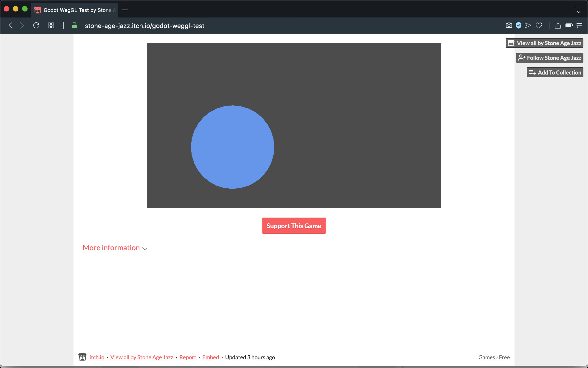The height and width of the screenshot is (368, 588).
Task: Click the address bar URL
Action: pyautogui.click(x=144, y=26)
